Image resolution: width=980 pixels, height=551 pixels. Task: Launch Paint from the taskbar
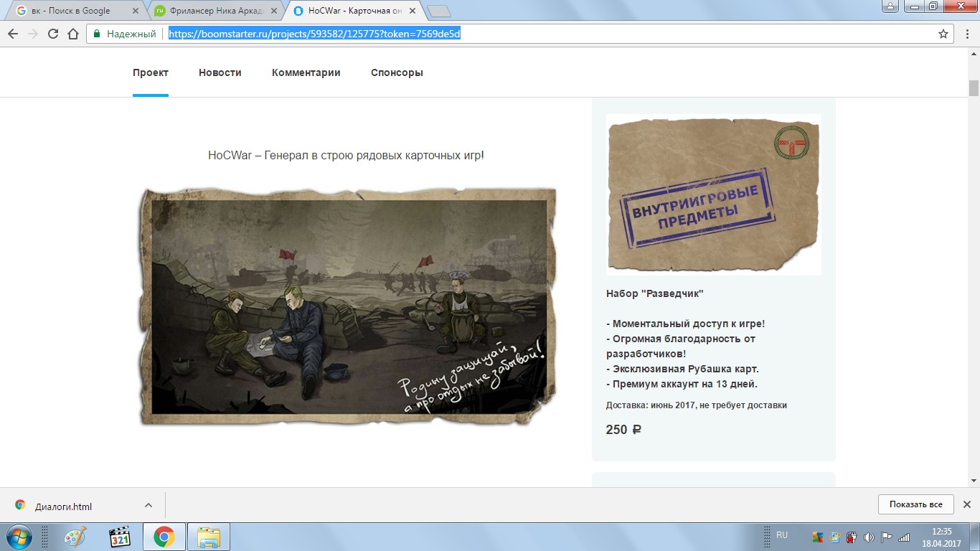pyautogui.click(x=75, y=537)
